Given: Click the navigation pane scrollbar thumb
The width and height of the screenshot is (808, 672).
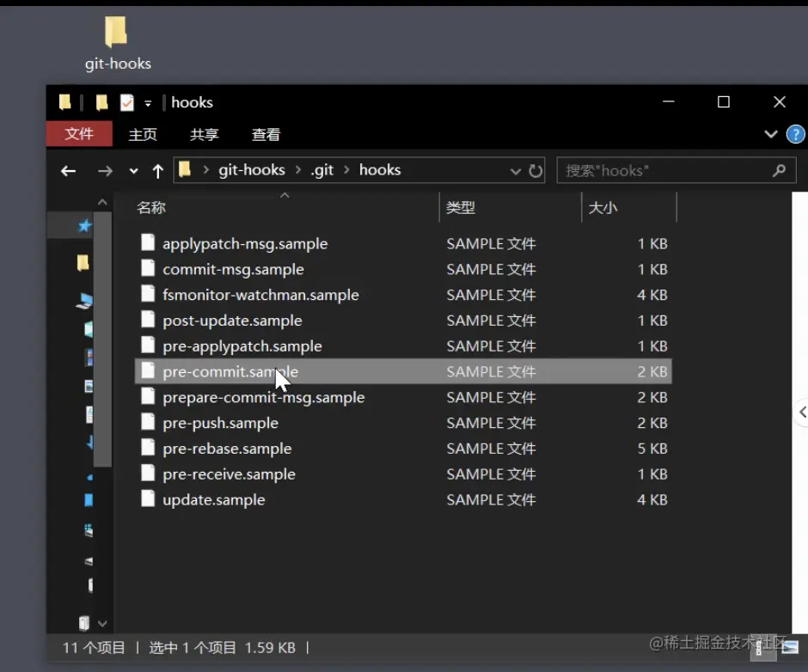Looking at the screenshot, I should pyautogui.click(x=103, y=339).
